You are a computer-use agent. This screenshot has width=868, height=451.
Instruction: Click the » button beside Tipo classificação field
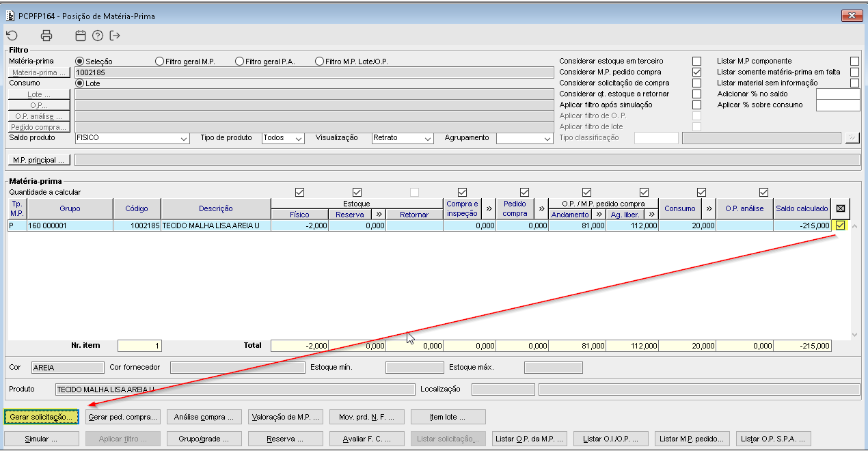[x=852, y=137]
